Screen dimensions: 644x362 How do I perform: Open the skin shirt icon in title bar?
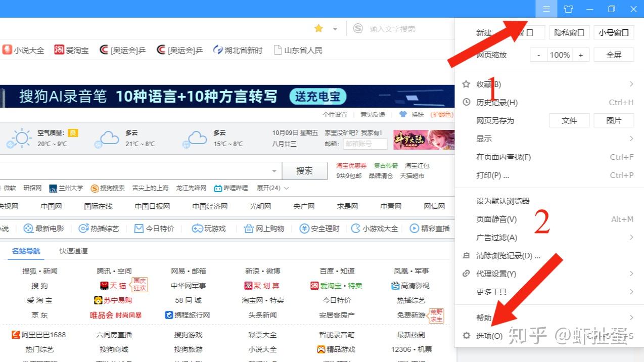568,9
